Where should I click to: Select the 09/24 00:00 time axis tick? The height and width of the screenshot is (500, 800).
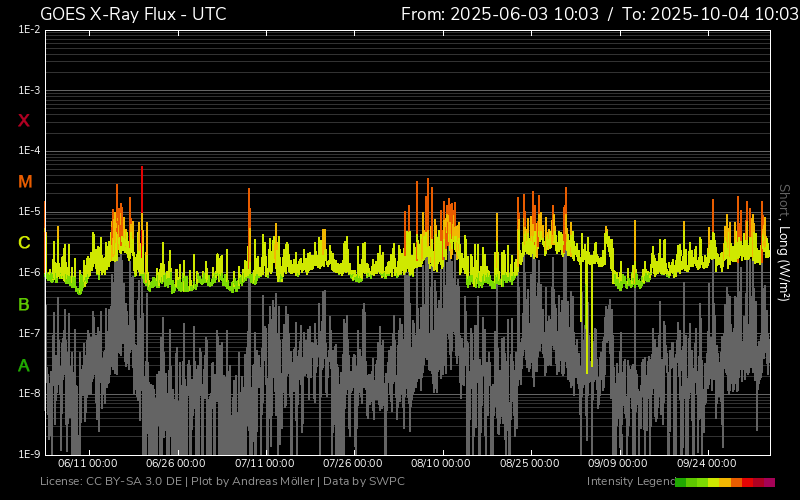[x=707, y=463]
